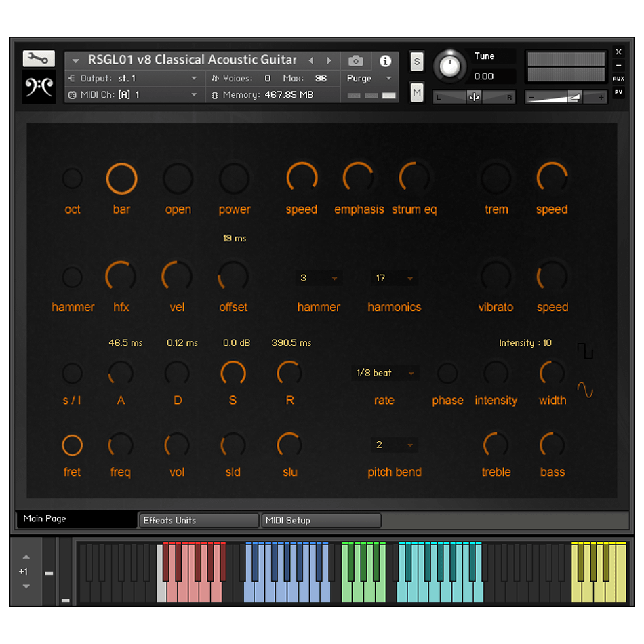Click the hfx knob
Screen dimensions: 644x644
[121, 276]
